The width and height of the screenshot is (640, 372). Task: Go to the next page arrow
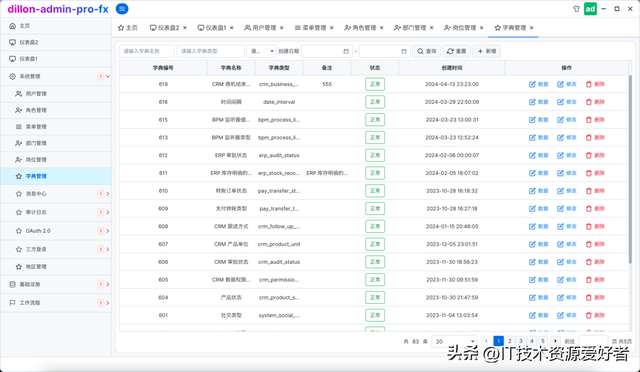tap(555, 341)
